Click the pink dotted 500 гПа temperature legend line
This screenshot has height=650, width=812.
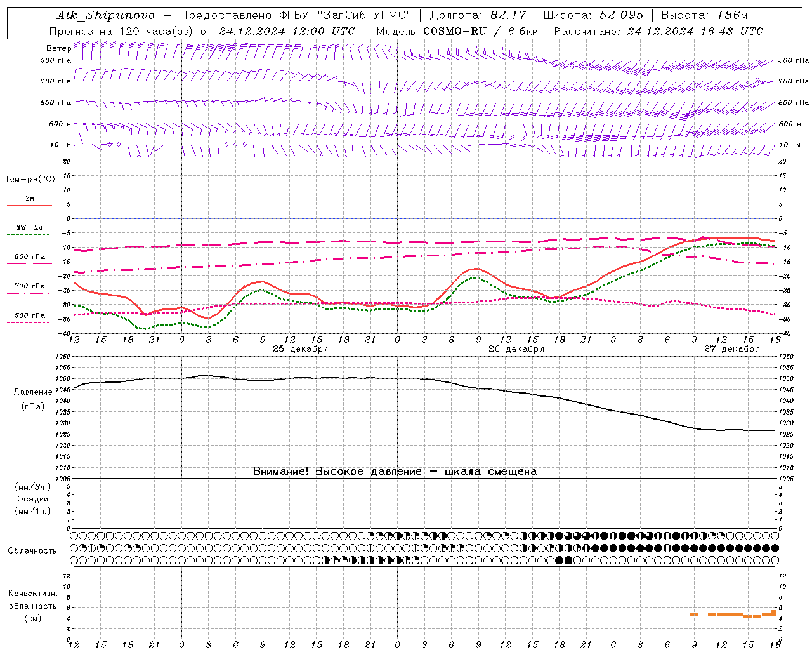[29, 322]
